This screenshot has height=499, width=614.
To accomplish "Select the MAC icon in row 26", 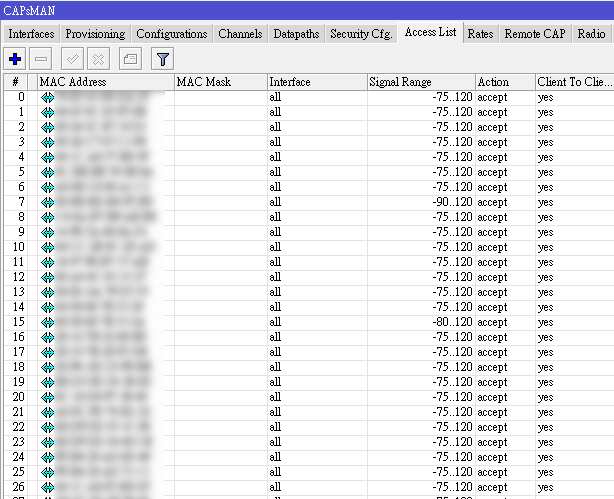I will tap(48, 487).
